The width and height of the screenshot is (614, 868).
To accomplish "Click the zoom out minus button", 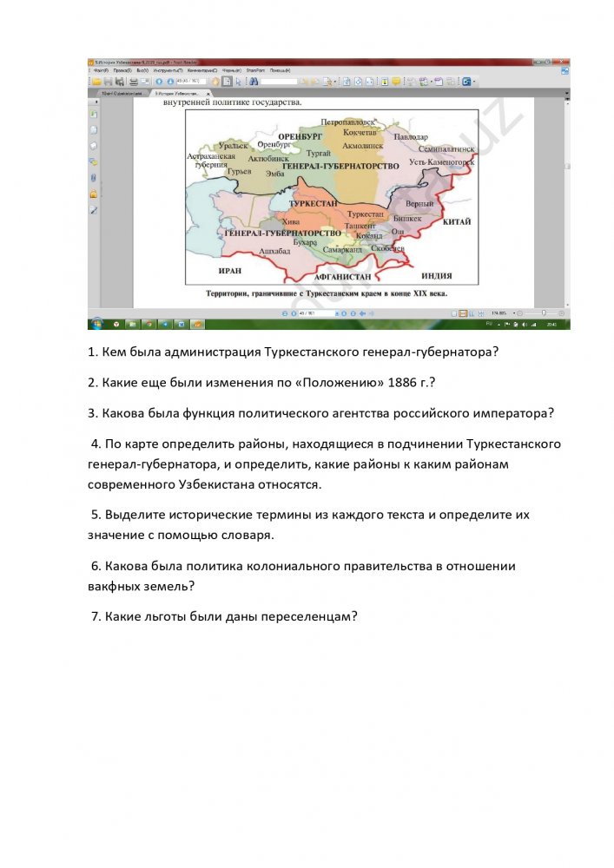I will click(520, 313).
